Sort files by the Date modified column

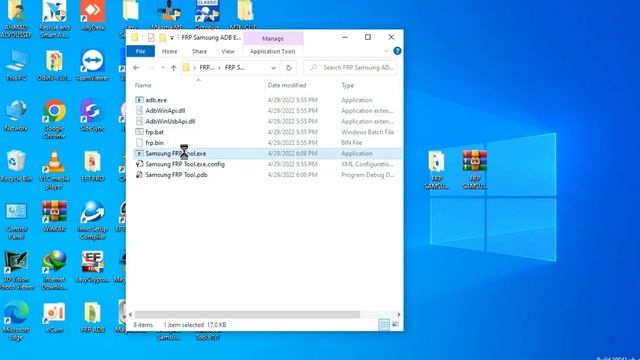287,85
